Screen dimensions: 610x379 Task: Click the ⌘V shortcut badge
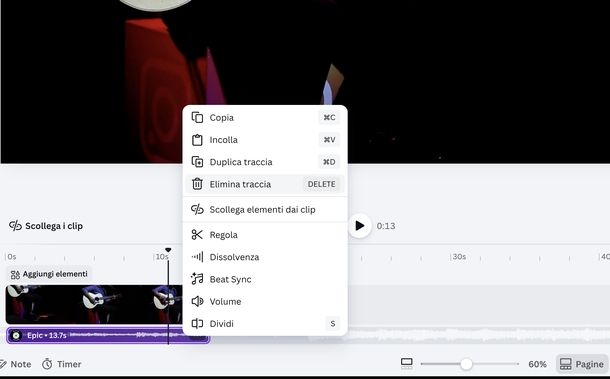(x=329, y=140)
